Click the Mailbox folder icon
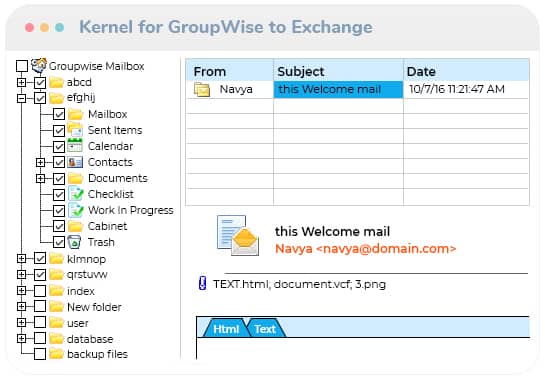This screenshot has width=545, height=380. (x=75, y=114)
